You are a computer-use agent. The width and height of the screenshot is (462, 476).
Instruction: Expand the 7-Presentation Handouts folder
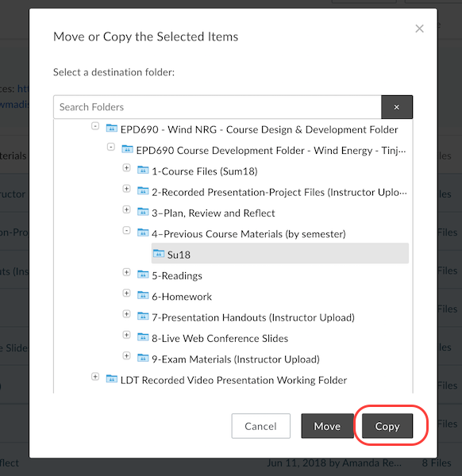click(x=127, y=314)
